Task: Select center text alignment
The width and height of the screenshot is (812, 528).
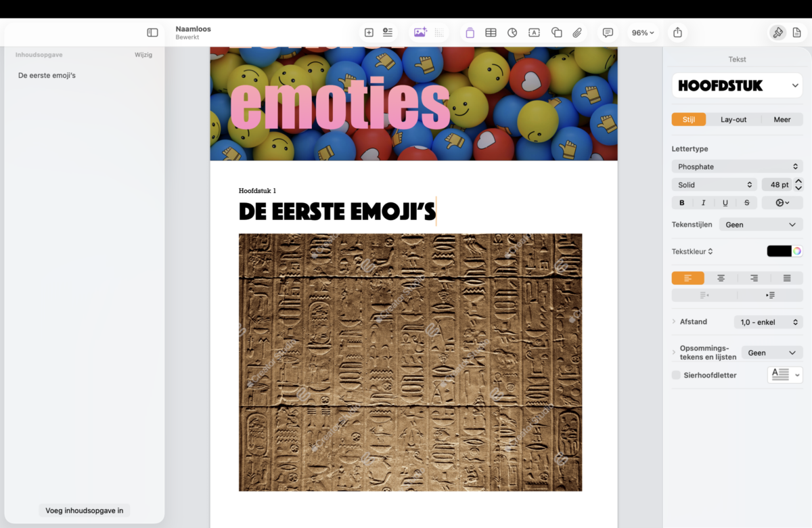Action: pos(721,278)
